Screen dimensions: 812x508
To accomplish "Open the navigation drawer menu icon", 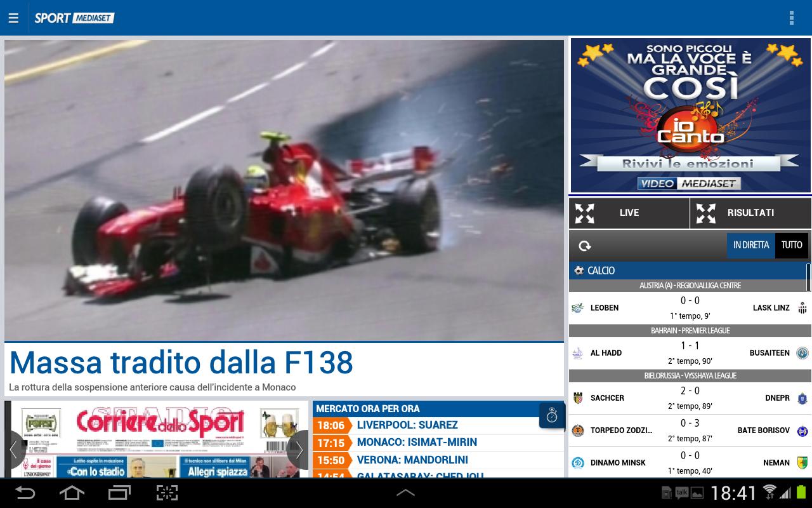I will 13,18.
